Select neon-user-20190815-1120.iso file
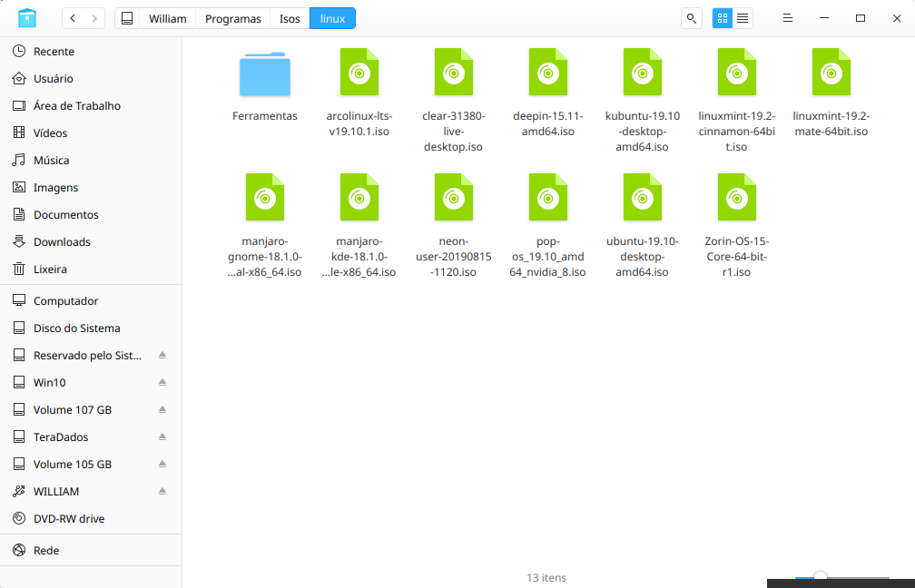 (x=454, y=225)
